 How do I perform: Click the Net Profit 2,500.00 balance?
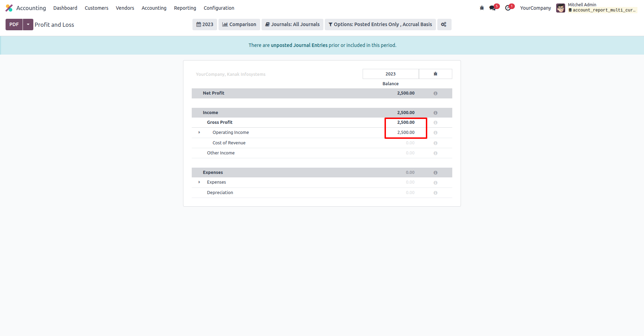[x=406, y=93]
